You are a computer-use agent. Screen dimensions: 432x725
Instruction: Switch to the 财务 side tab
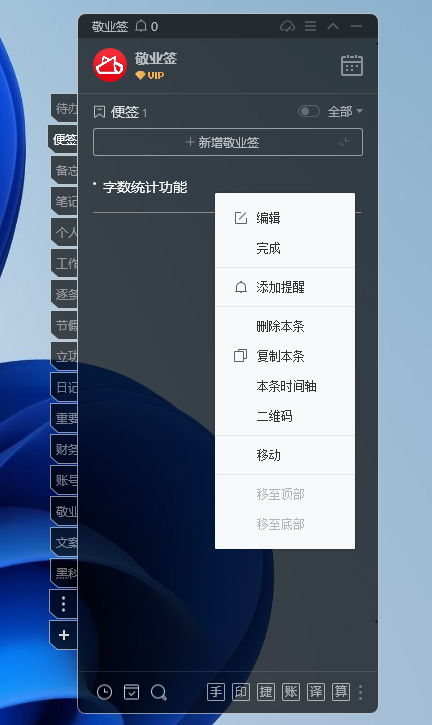point(64,449)
